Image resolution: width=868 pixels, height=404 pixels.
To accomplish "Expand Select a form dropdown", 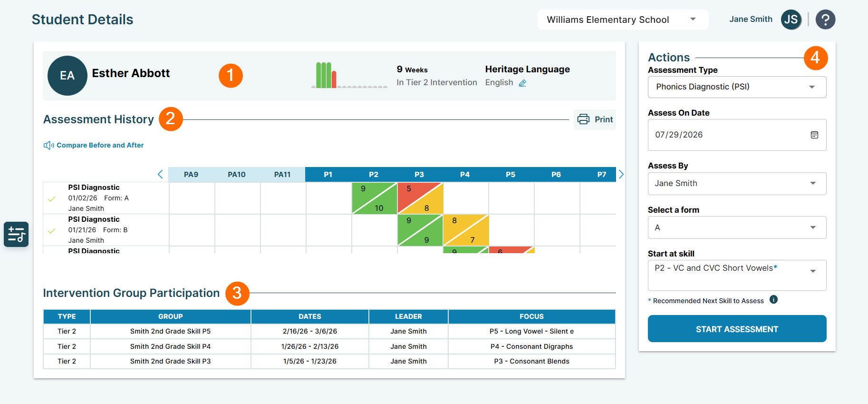I will (737, 227).
